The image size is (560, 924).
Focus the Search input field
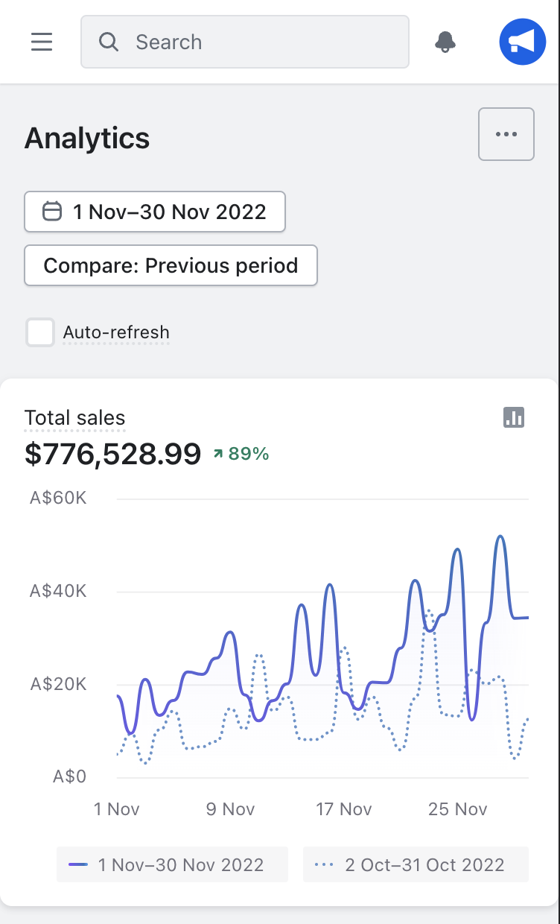coord(261,42)
